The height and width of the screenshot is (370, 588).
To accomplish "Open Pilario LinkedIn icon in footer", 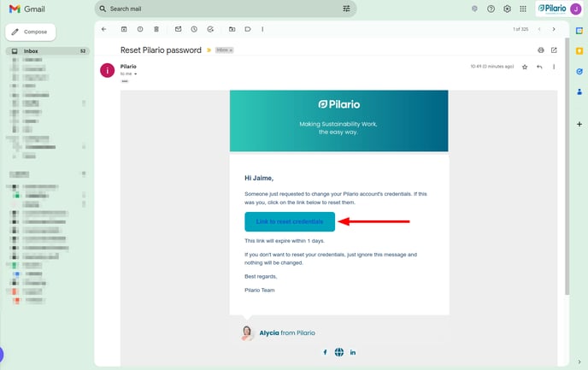I will click(x=353, y=352).
